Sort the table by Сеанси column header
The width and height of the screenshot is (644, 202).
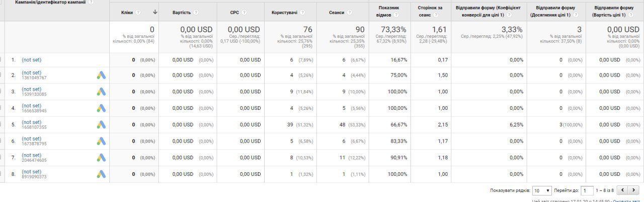336,12
